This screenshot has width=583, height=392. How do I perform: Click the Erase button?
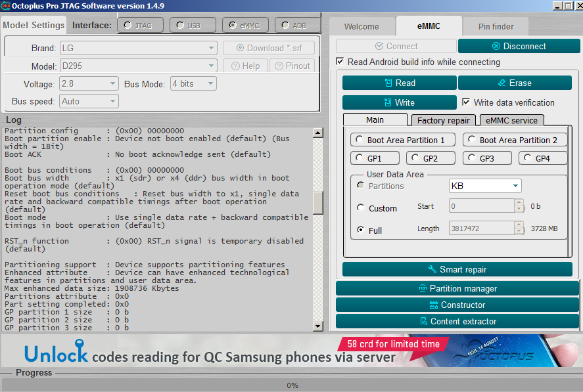[x=515, y=83]
